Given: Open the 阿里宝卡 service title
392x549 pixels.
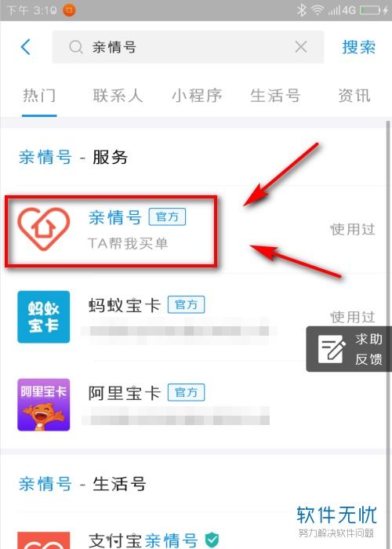Looking at the screenshot, I should click(124, 393).
